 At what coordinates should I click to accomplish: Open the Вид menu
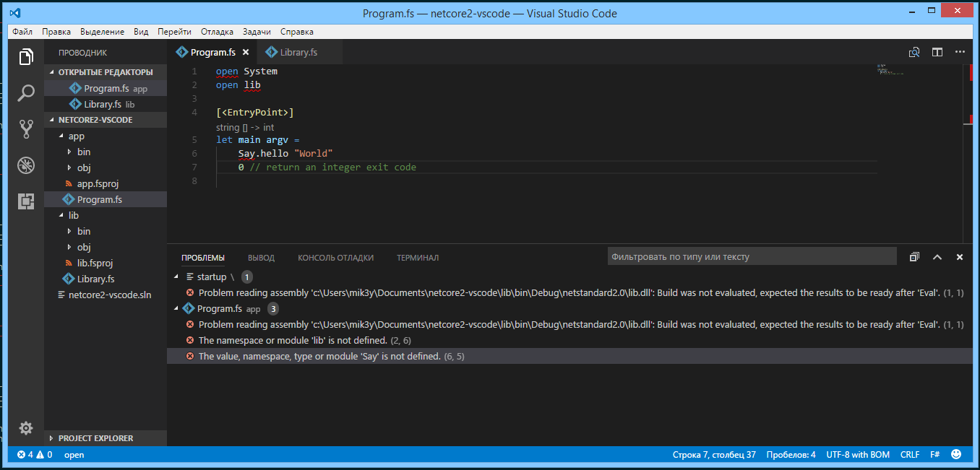(x=142, y=32)
